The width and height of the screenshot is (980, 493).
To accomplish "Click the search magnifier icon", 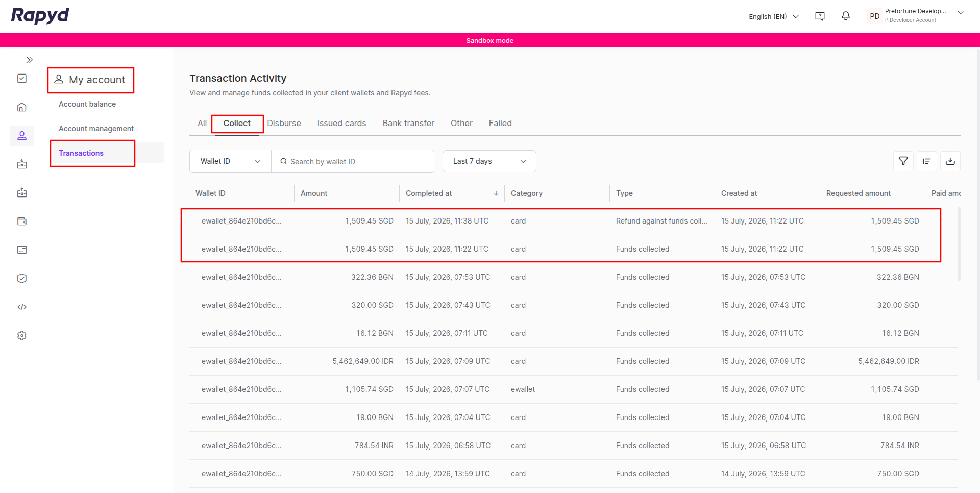I will [x=284, y=161].
